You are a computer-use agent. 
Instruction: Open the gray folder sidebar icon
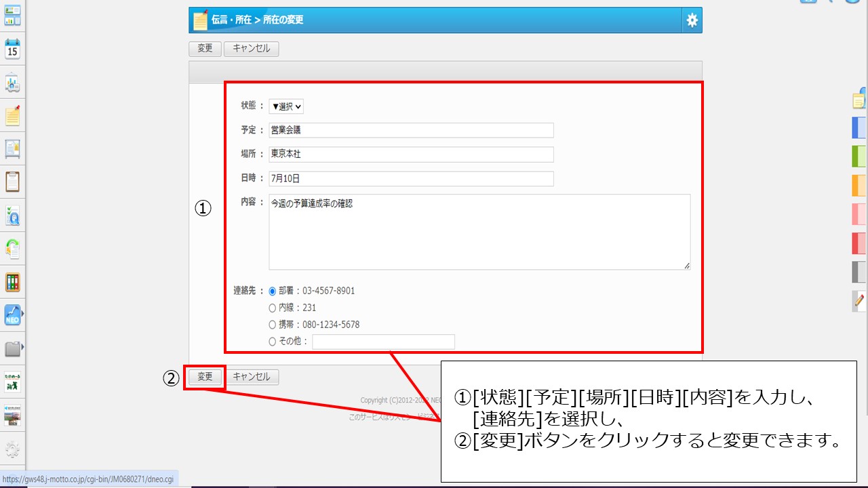(12, 349)
